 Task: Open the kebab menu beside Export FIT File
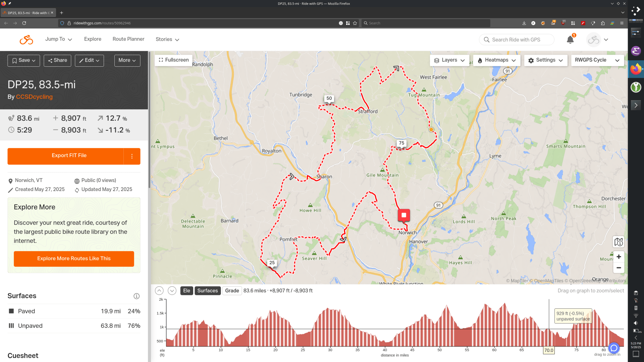pyautogui.click(x=132, y=156)
